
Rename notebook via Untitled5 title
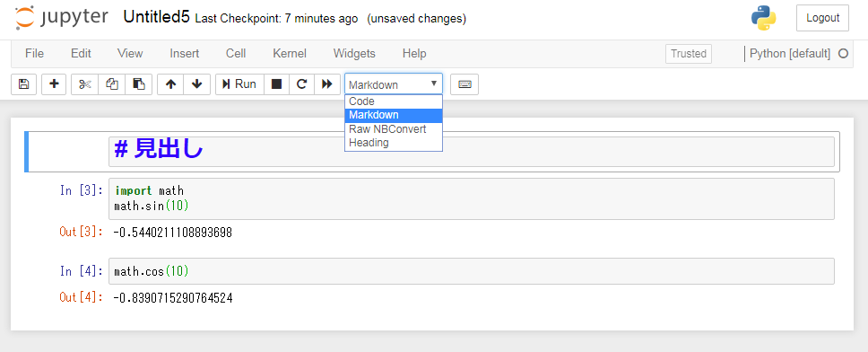pos(157,17)
